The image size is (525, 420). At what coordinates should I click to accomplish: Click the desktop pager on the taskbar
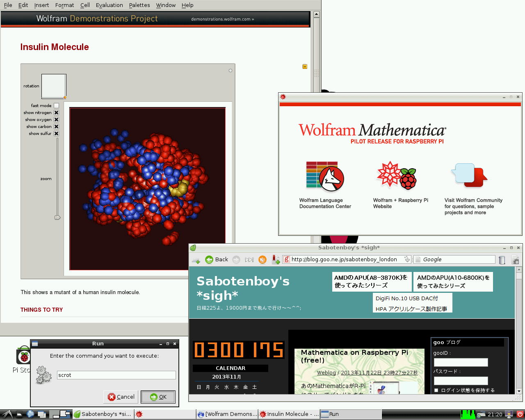coord(61,414)
